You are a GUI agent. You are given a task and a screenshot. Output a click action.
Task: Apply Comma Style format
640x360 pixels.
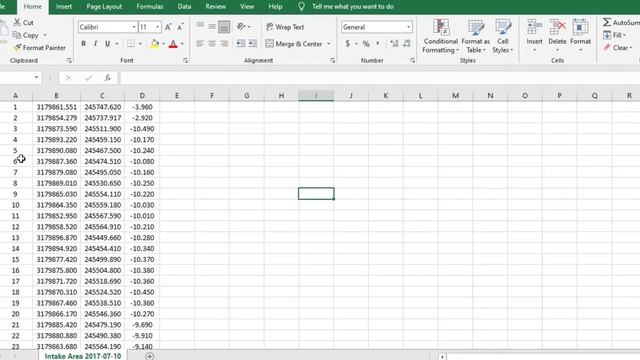coord(378,43)
